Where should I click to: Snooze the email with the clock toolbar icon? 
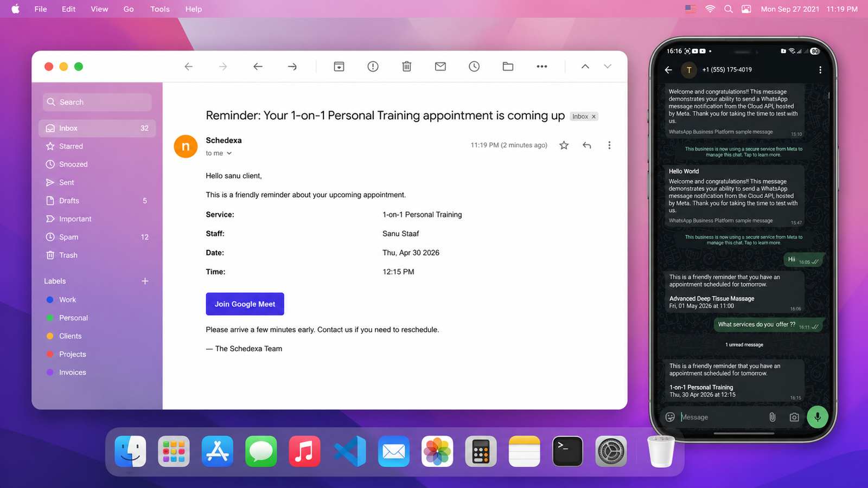pyautogui.click(x=474, y=67)
